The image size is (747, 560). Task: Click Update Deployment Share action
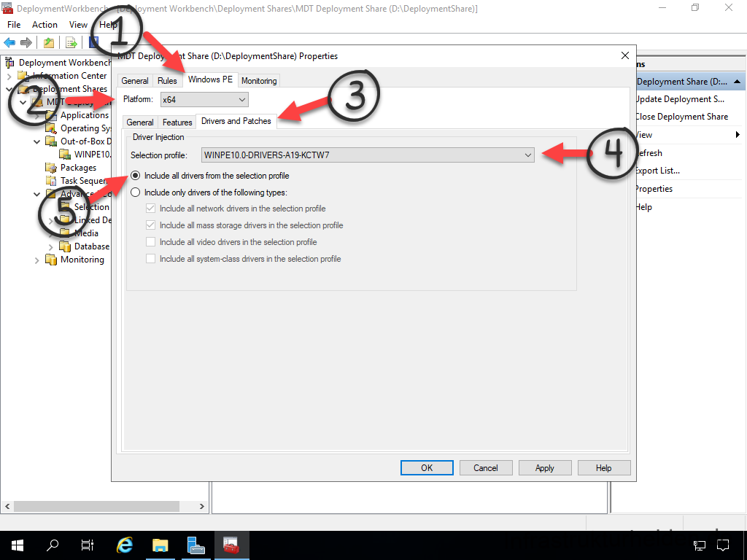pos(680,99)
